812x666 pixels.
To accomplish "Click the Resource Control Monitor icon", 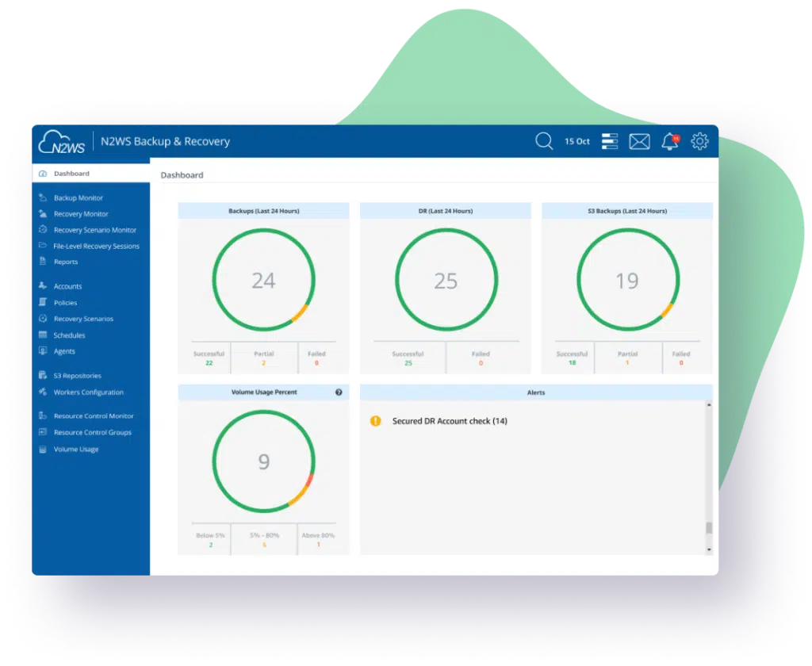I will tap(43, 415).
